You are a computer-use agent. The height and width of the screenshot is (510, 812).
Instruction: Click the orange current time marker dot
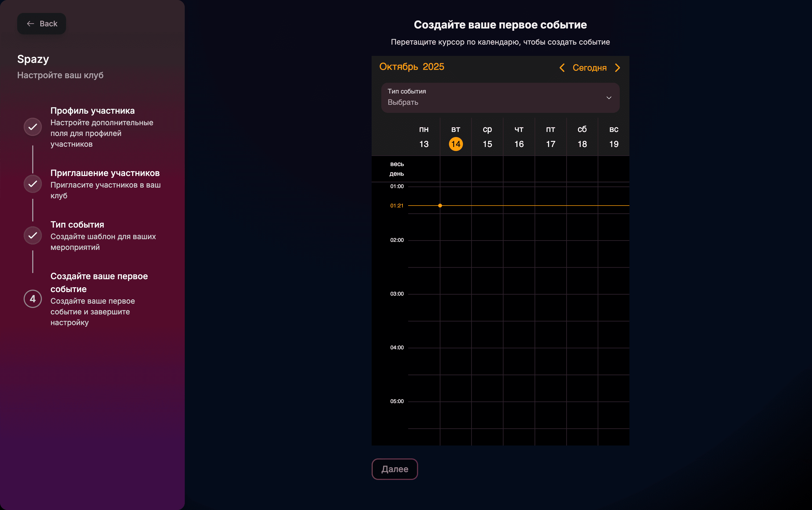click(x=440, y=205)
